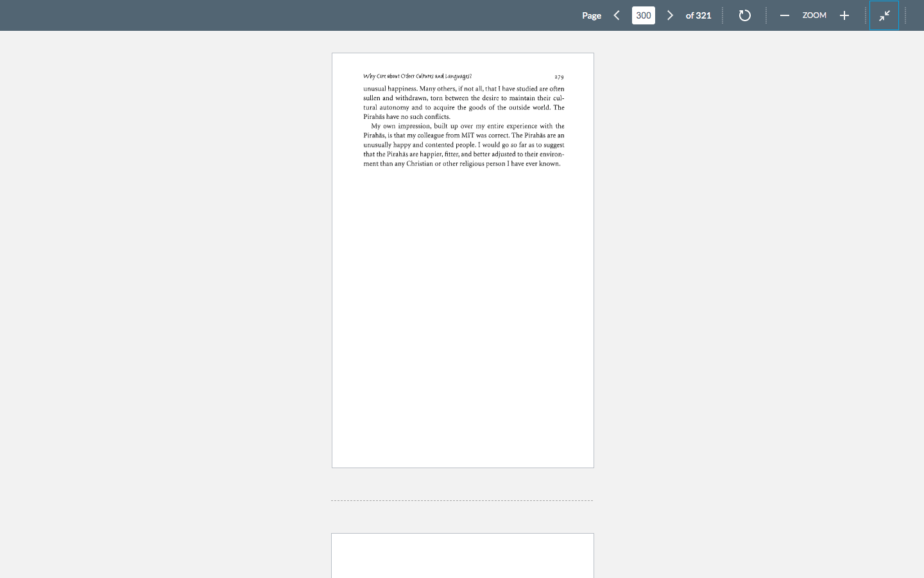
Task: Select the circular rotate icon in the toolbar
Action: click(x=744, y=15)
